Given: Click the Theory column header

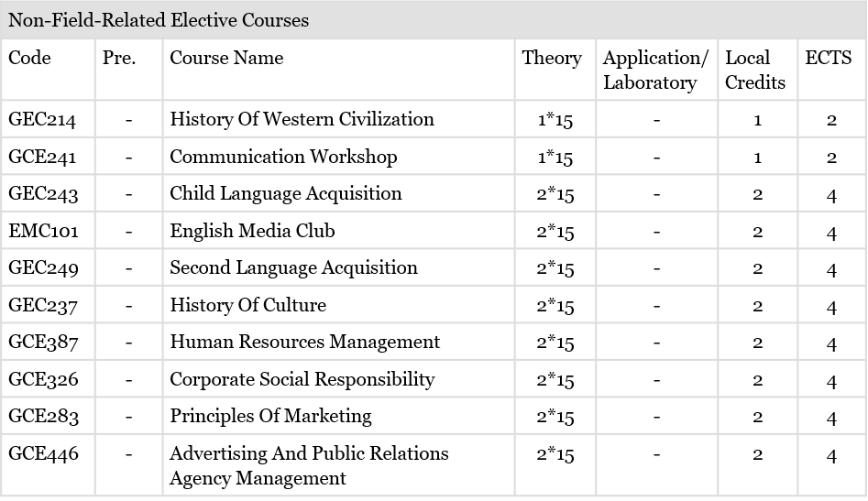Looking at the screenshot, I should (x=552, y=58).
